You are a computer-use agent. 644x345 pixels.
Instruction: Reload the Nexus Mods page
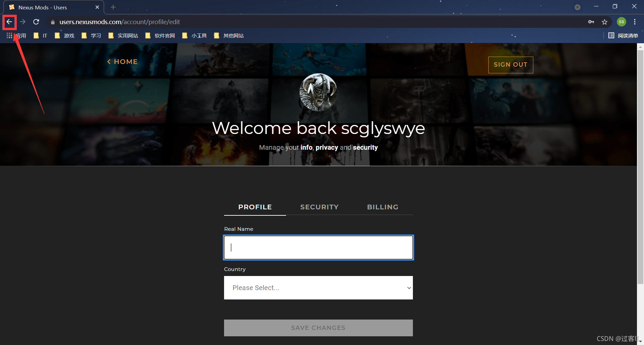[x=36, y=22]
